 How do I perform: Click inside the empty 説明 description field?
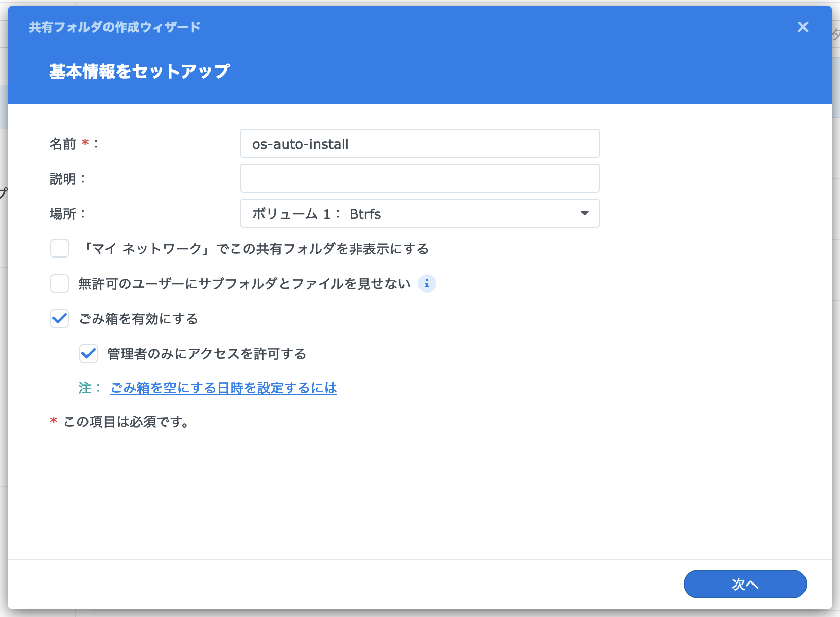(x=420, y=178)
